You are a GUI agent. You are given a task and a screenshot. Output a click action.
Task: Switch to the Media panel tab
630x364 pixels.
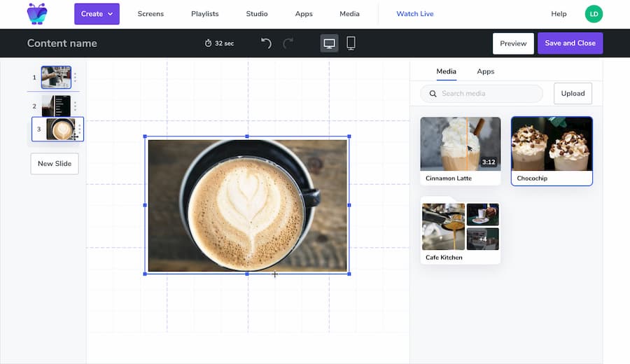(446, 71)
